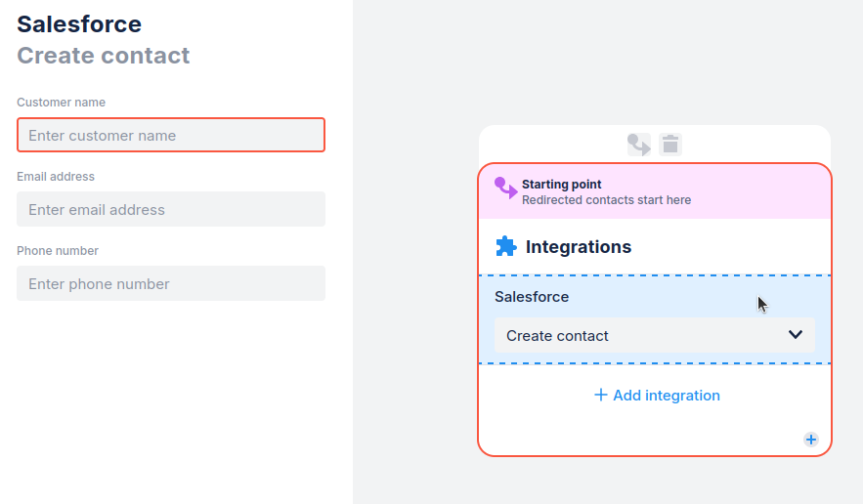Click the gray redirect arrow icon above the card
Viewport: 863px width, 504px height.
[x=639, y=145]
